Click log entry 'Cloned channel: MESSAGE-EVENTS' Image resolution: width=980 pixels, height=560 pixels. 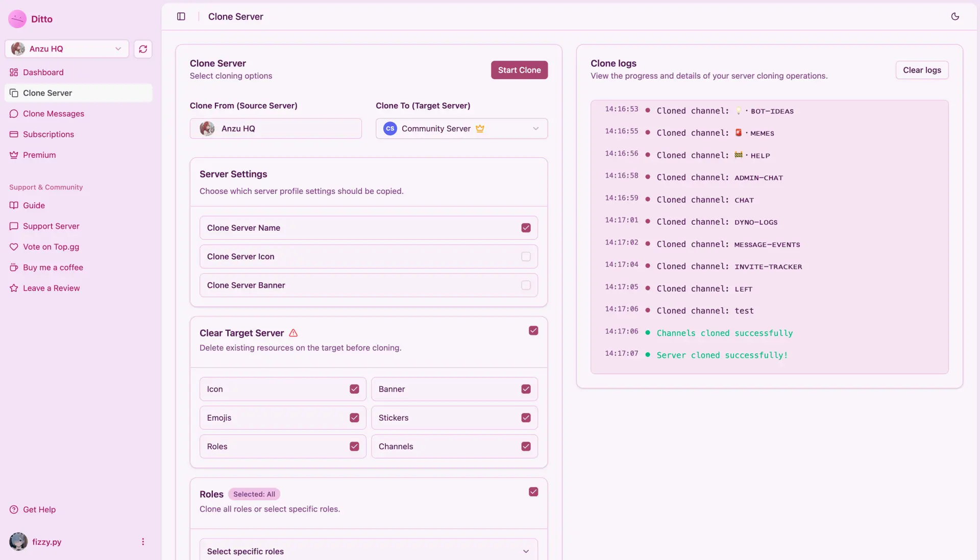(728, 245)
